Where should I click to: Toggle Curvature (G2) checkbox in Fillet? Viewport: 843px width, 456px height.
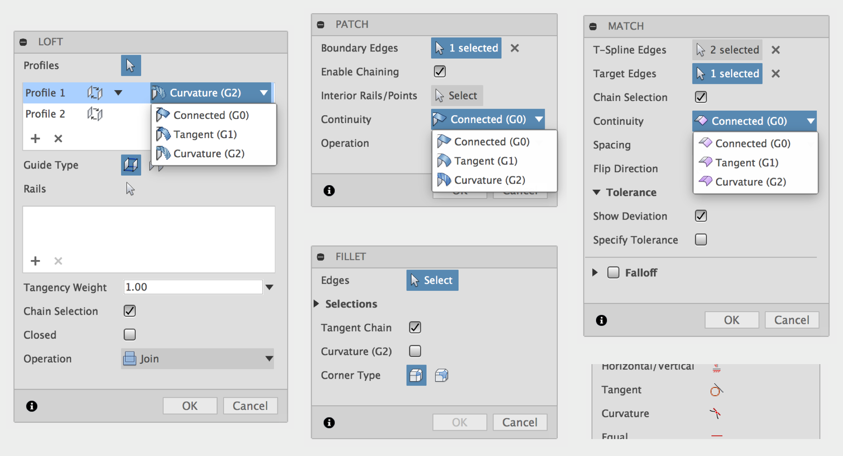click(x=415, y=351)
